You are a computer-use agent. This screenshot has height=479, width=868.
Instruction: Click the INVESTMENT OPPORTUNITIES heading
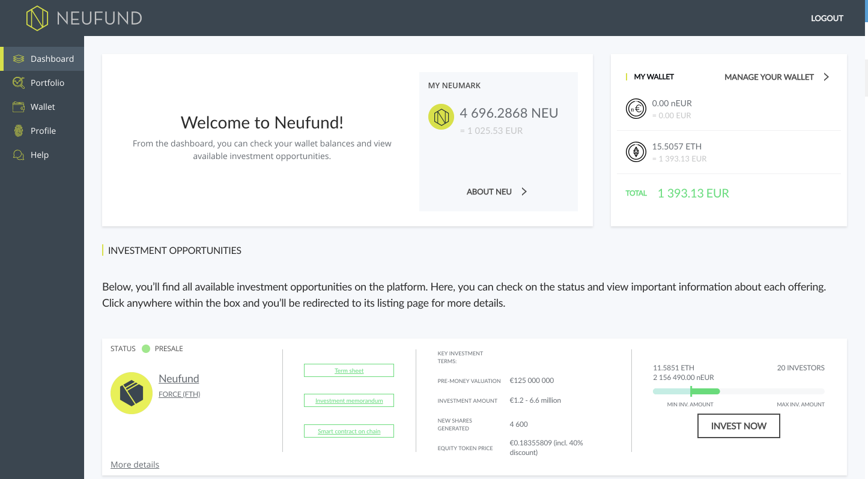[175, 250]
